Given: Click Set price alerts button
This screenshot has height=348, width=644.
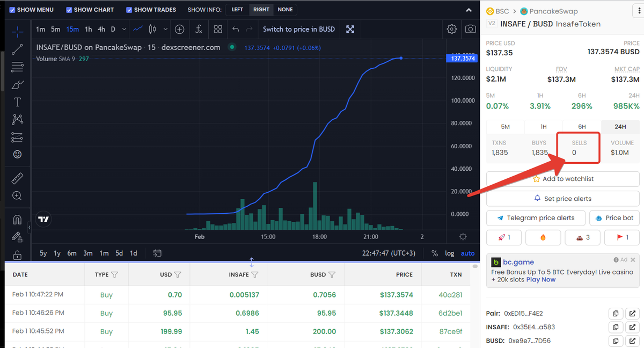Looking at the screenshot, I should tap(563, 199).
